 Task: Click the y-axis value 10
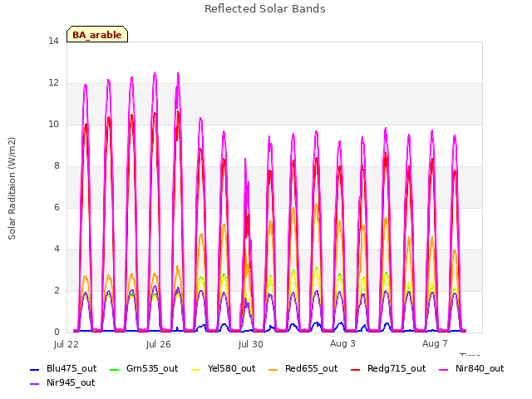(x=53, y=125)
